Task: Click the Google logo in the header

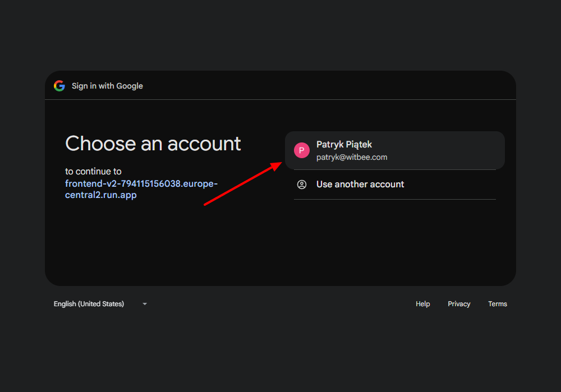Action: [59, 86]
